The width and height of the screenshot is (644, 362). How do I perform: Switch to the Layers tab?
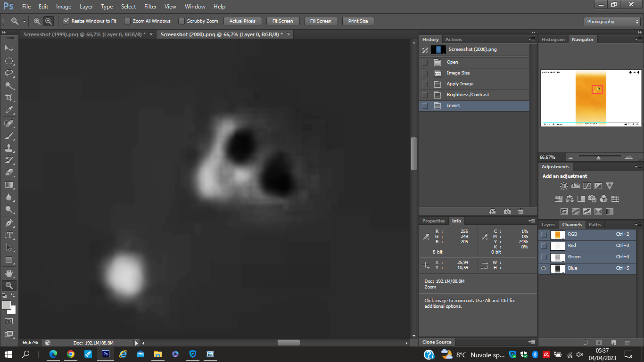click(x=548, y=225)
